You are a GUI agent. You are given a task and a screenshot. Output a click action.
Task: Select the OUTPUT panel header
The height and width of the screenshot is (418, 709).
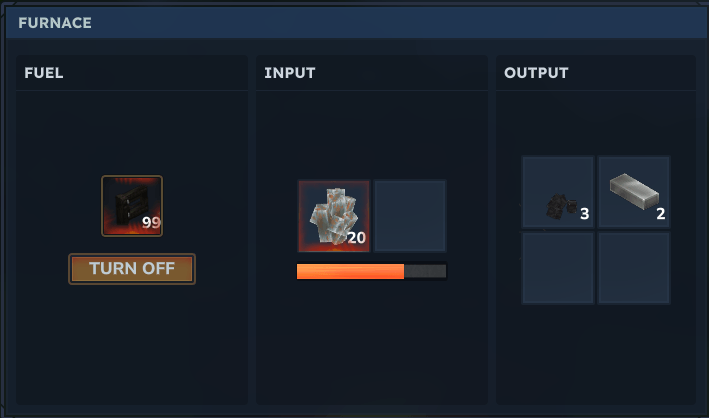point(536,73)
